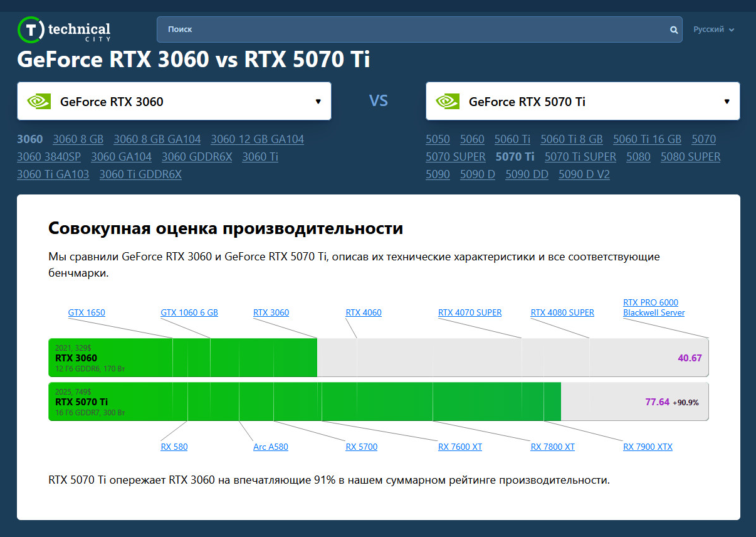Open the 5070 SUPER variant link
This screenshot has height=537, width=756.
coord(456,157)
